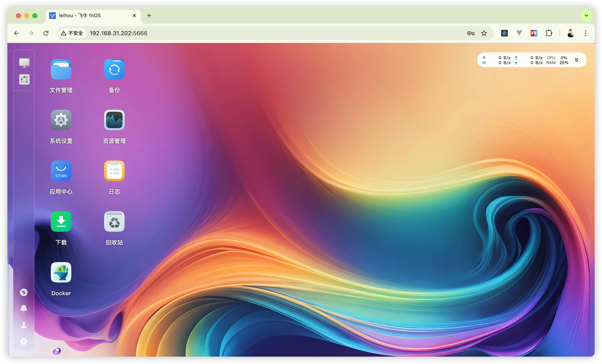Open 系统设置 system settings
This screenshot has width=602, height=364.
tap(61, 120)
